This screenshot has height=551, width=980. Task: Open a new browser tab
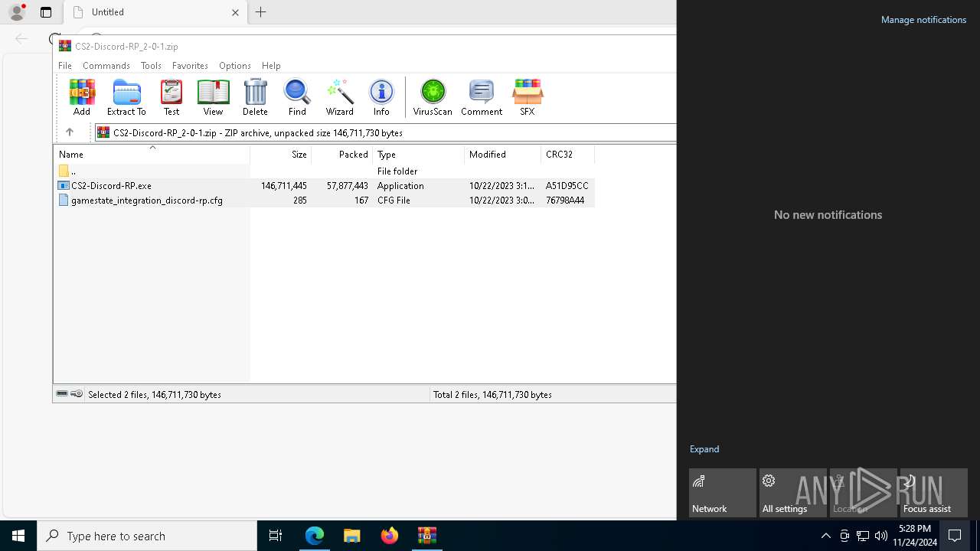point(261,12)
